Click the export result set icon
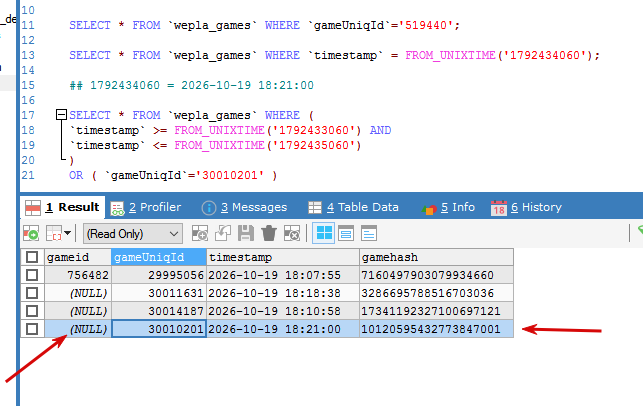Image resolution: width=643 pixels, height=406 pixels. pyautogui.click(x=31, y=233)
